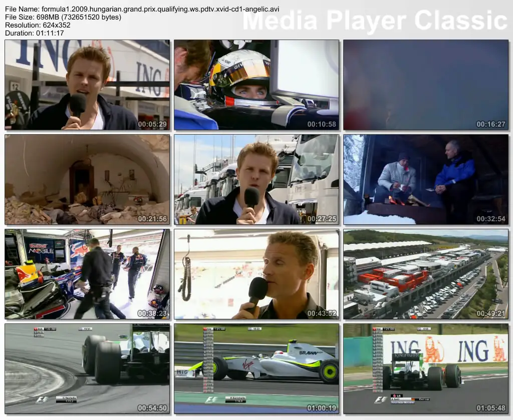Click the 'Resolution: 624x352' text line
This screenshot has height=420, width=513.
(38, 25)
